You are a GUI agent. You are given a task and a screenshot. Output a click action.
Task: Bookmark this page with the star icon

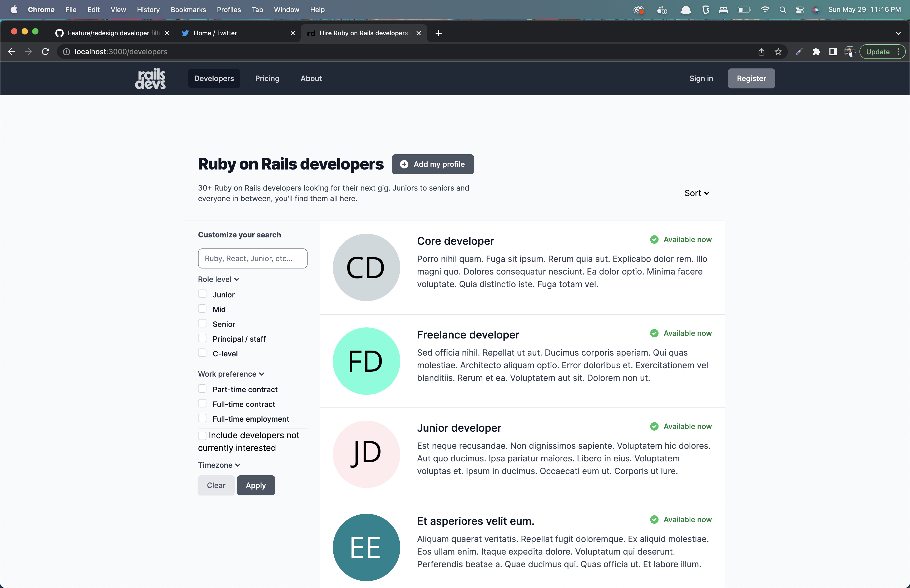point(778,52)
